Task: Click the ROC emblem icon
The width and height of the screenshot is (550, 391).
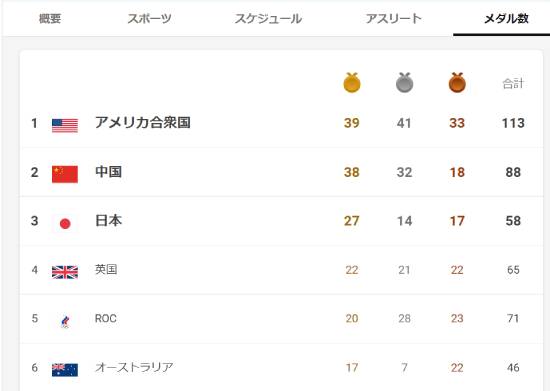Action: 65,321
